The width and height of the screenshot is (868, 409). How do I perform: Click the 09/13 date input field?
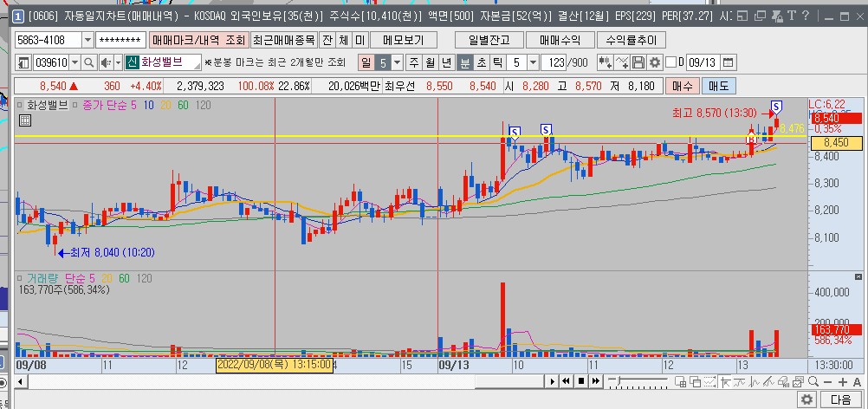[703, 62]
